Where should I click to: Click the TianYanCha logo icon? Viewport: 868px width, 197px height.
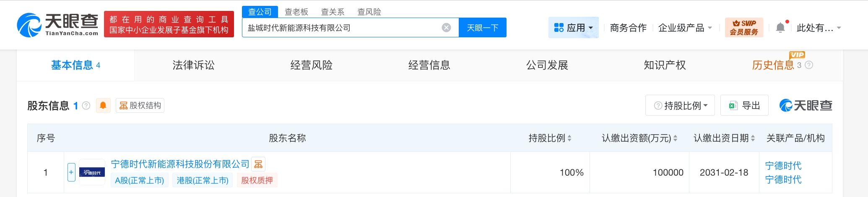pyautogui.click(x=29, y=25)
